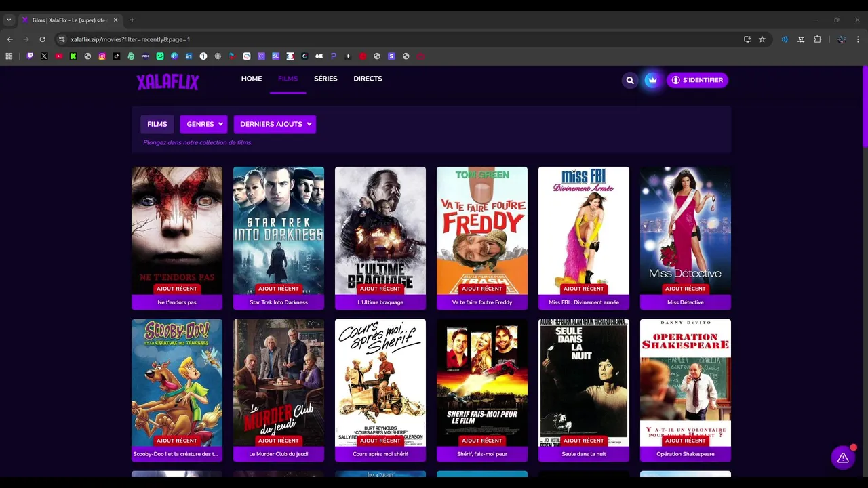
Task: Click AJOUT RÉCENT badge on Miss Détective
Action: [x=686, y=289]
